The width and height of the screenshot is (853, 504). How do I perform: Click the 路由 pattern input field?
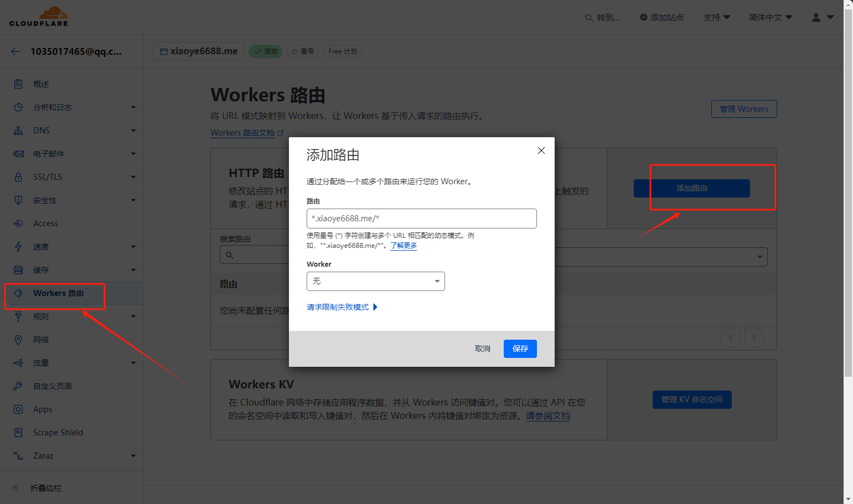coord(421,219)
